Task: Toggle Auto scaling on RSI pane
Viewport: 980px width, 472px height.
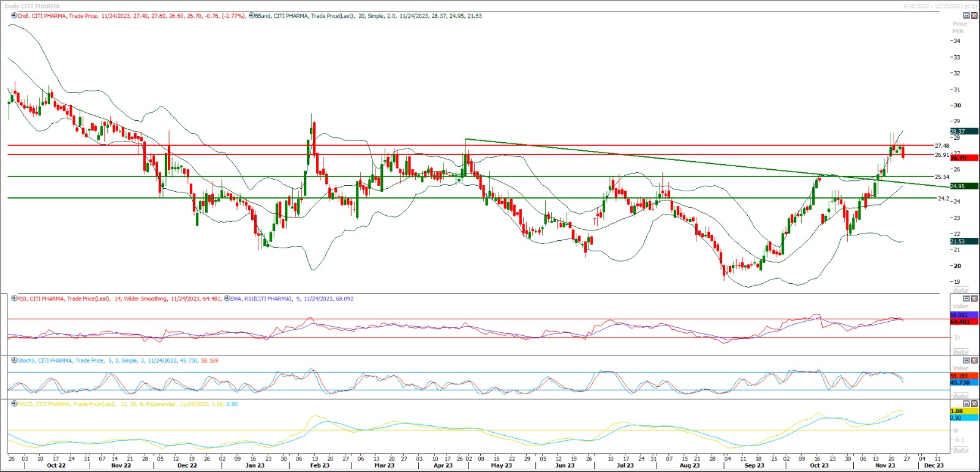Action: click(960, 352)
